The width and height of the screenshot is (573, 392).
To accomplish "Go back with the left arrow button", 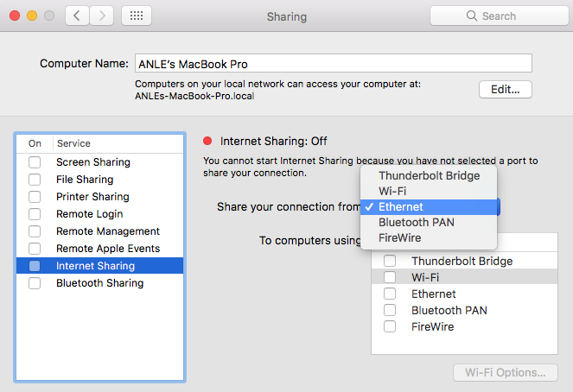I will click(x=77, y=16).
